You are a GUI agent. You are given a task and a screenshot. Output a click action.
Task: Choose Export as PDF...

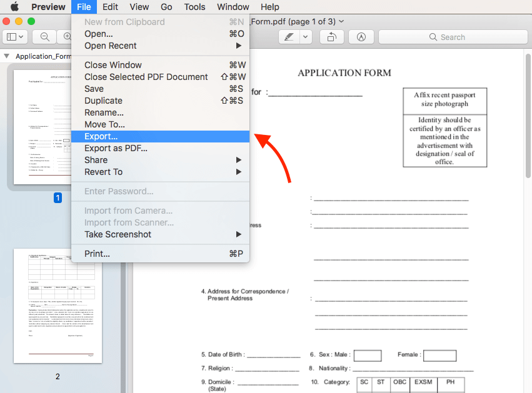160,148
